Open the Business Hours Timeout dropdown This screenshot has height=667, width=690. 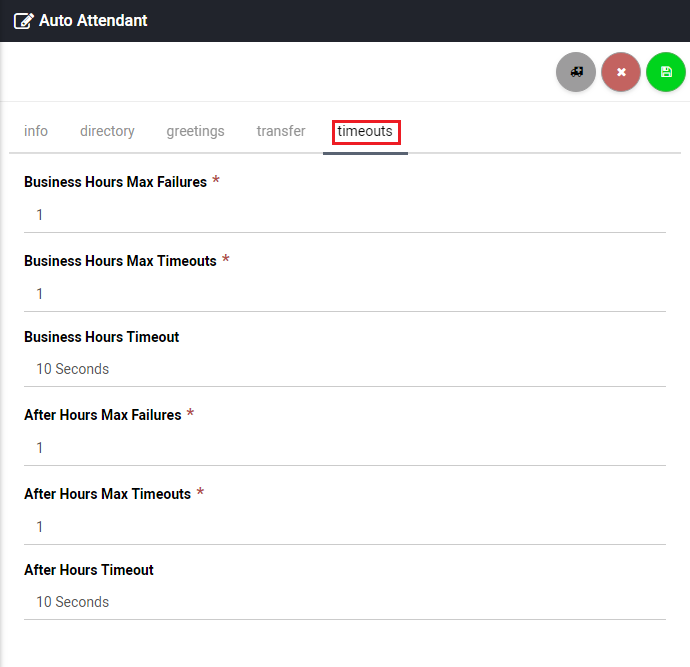click(344, 369)
